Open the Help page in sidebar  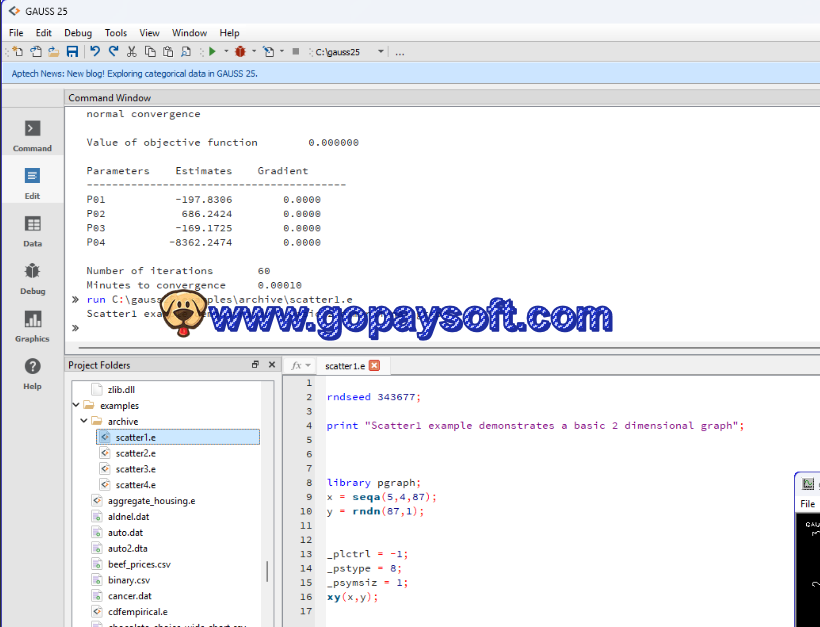[x=32, y=373]
